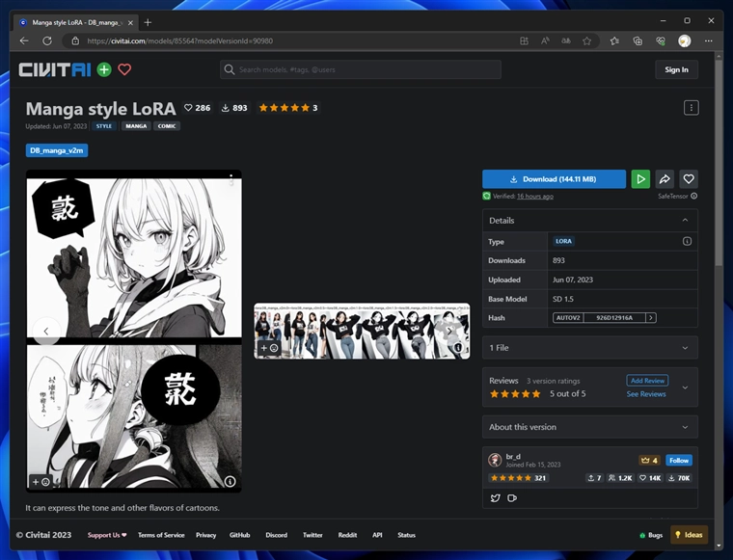The width and height of the screenshot is (733, 560).
Task: Open a new browser tab
Action: click(148, 22)
